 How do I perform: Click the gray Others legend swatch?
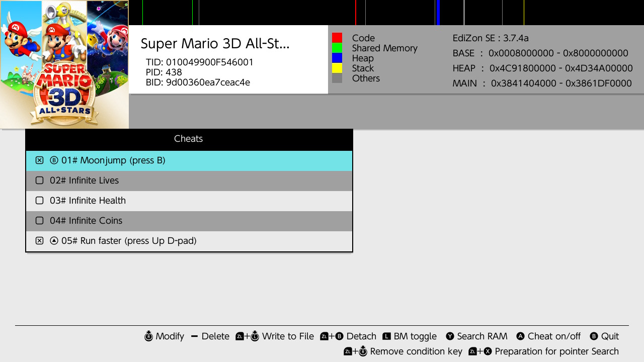point(337,78)
